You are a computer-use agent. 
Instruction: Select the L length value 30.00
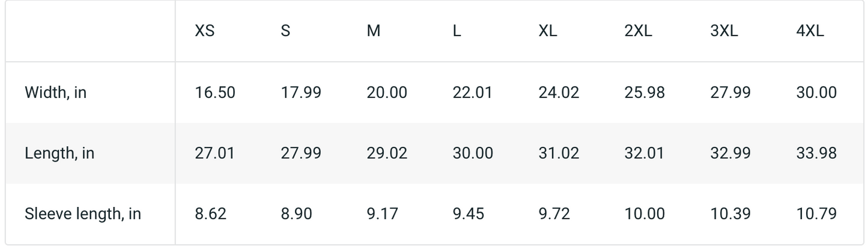click(x=473, y=154)
